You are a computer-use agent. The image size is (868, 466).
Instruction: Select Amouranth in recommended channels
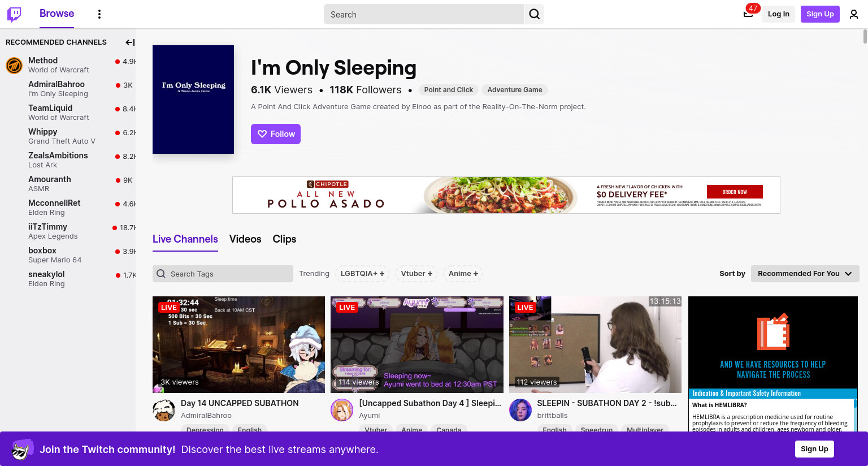(68, 184)
